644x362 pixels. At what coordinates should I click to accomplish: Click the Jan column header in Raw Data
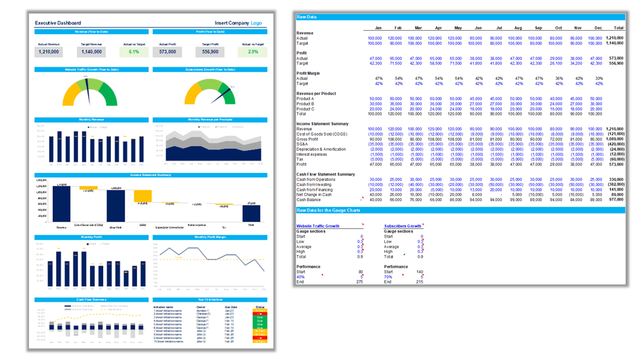(x=378, y=28)
